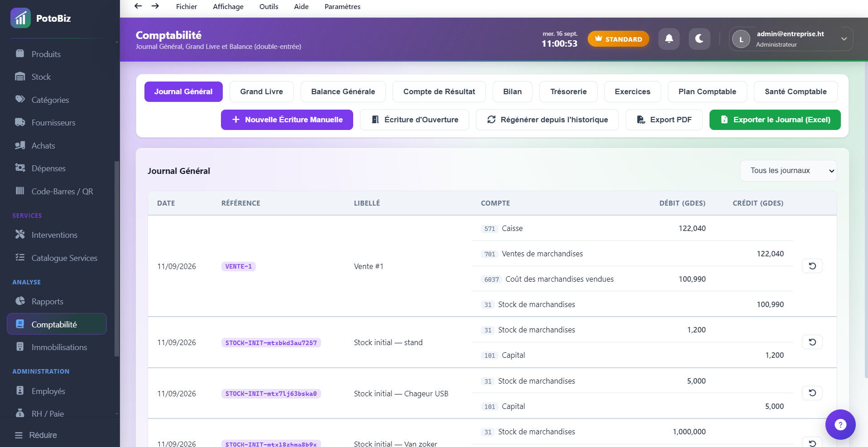Go to Dépenses in the sidebar

(57, 168)
